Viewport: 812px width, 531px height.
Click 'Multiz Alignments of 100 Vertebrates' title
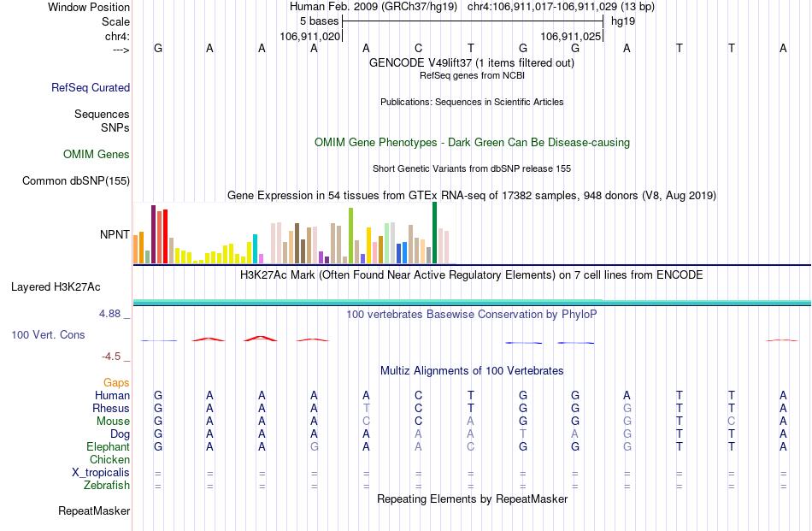point(472,371)
